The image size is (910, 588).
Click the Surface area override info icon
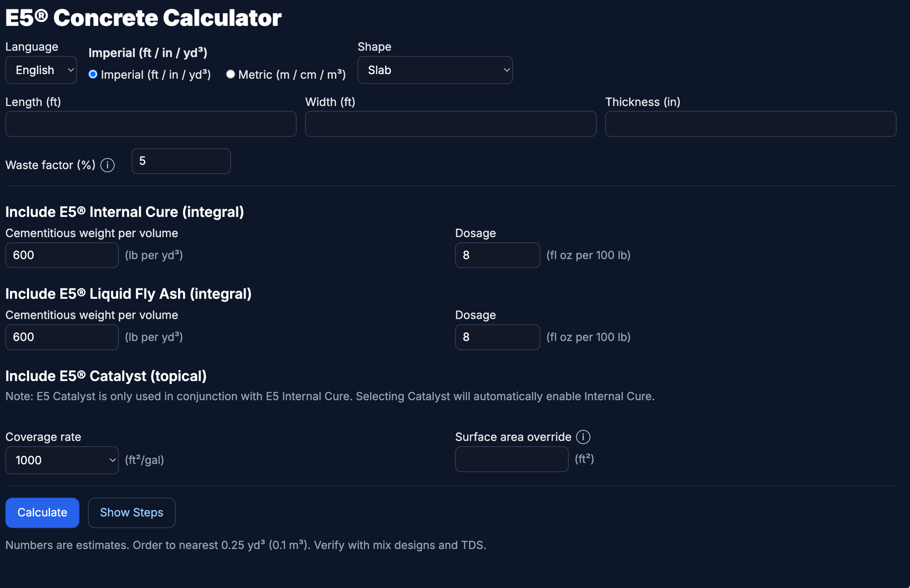pos(583,437)
